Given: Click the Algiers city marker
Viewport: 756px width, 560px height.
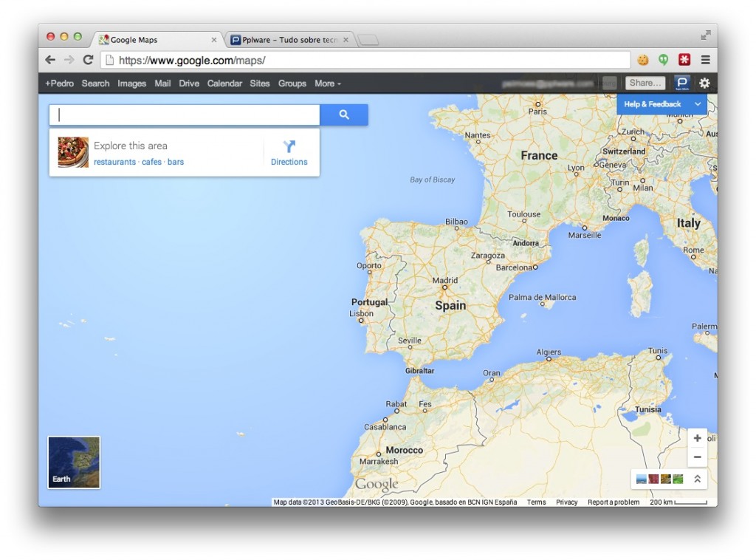Looking at the screenshot, I should click(x=549, y=359).
